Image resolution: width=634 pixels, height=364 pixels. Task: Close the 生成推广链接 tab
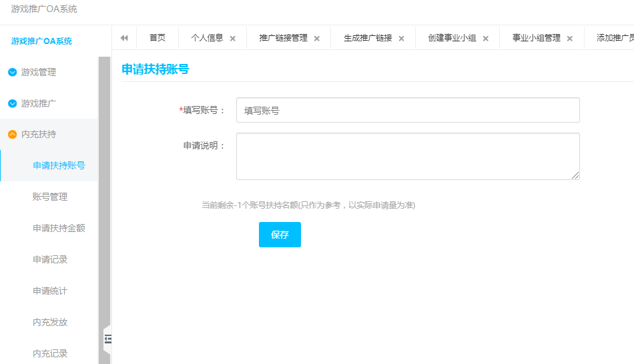[x=401, y=39]
